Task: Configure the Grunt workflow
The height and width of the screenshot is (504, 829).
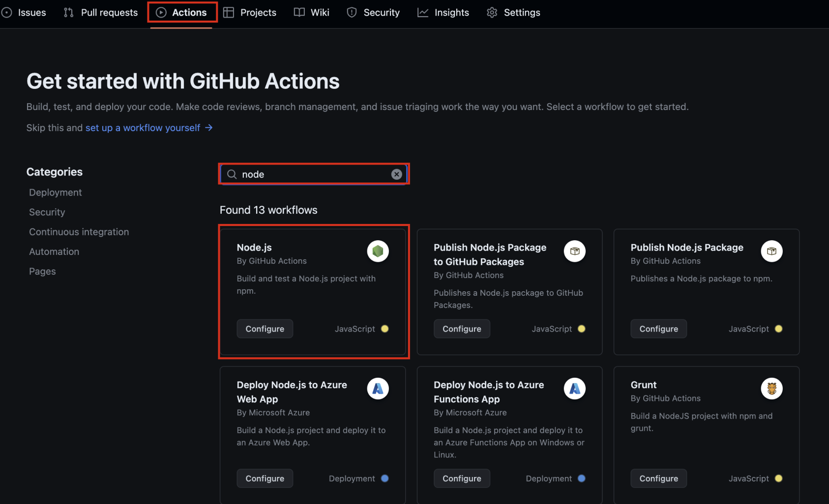Action: pos(658,478)
